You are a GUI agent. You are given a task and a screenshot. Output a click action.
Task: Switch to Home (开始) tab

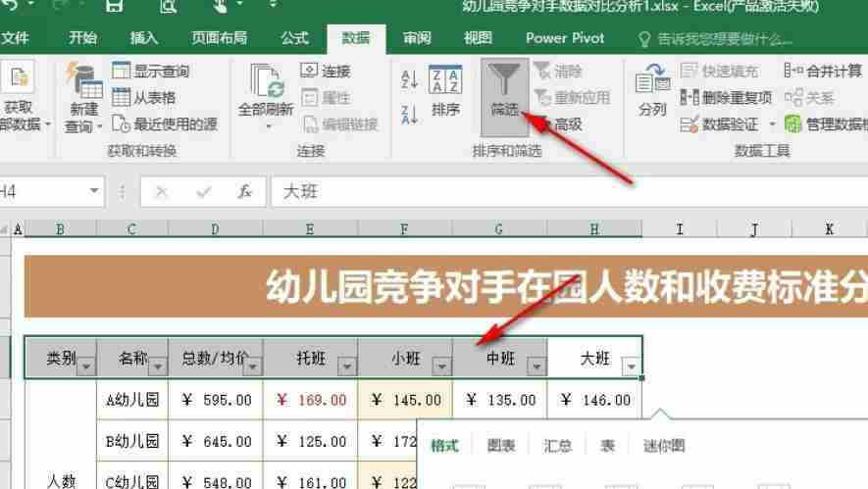click(x=83, y=38)
